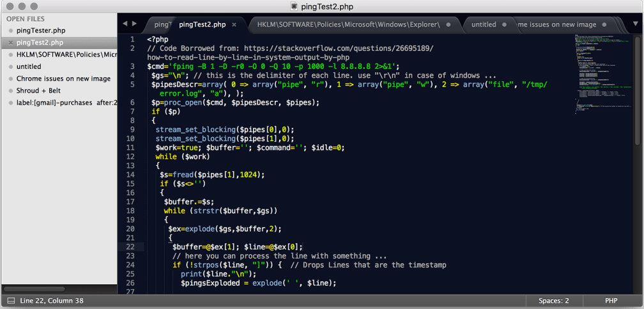Click the previous tab arrow in tab bar
644x309 pixels.
(125, 24)
